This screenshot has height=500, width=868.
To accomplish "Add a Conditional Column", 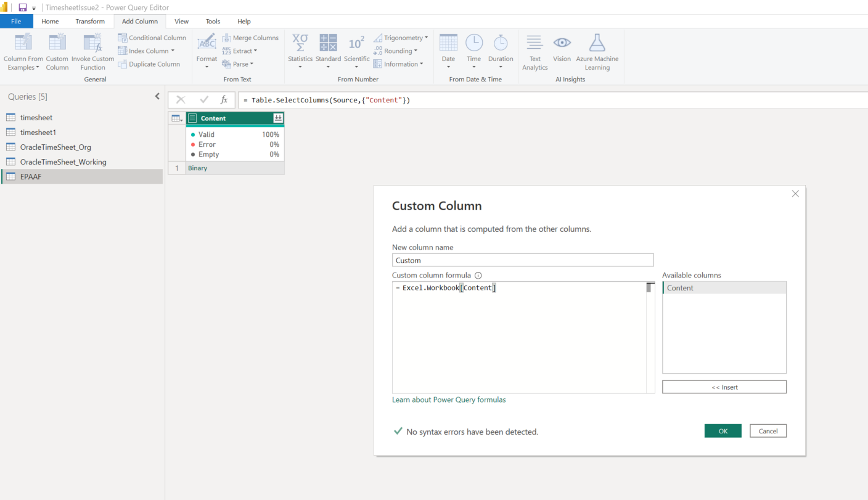I will [152, 38].
